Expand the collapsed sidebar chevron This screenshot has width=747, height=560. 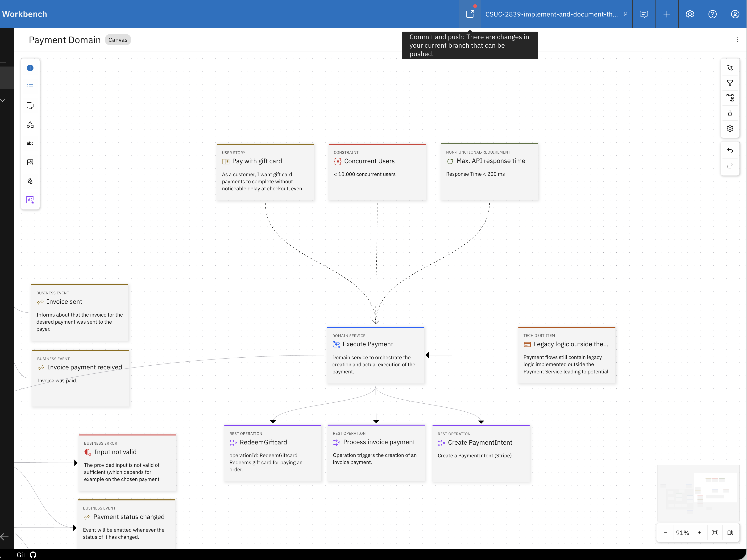point(3,100)
